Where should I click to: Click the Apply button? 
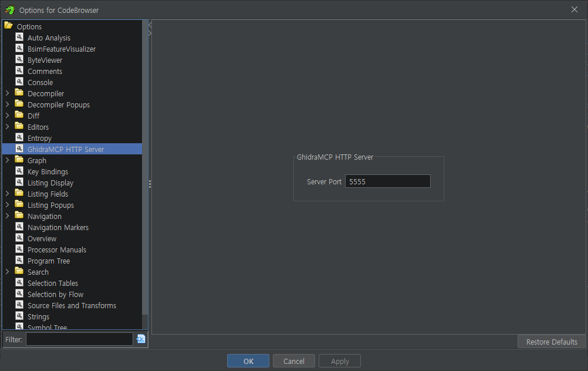click(340, 361)
